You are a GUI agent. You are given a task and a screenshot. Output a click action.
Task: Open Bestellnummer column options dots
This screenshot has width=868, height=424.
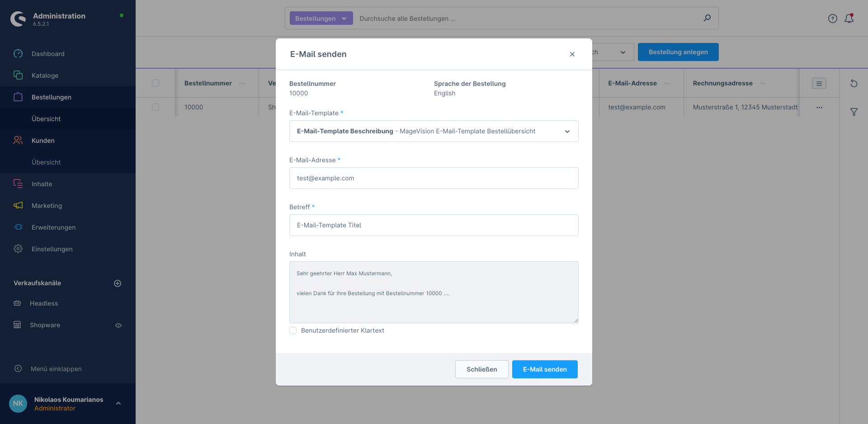point(242,84)
